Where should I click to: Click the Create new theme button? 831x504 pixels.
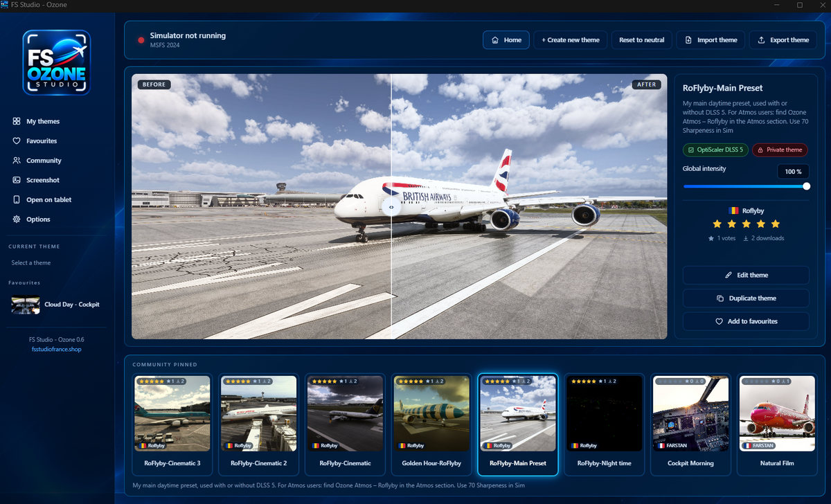(x=571, y=40)
